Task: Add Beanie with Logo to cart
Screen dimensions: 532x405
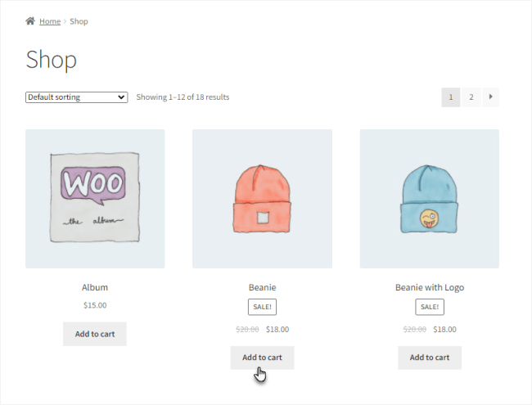Action: point(430,358)
